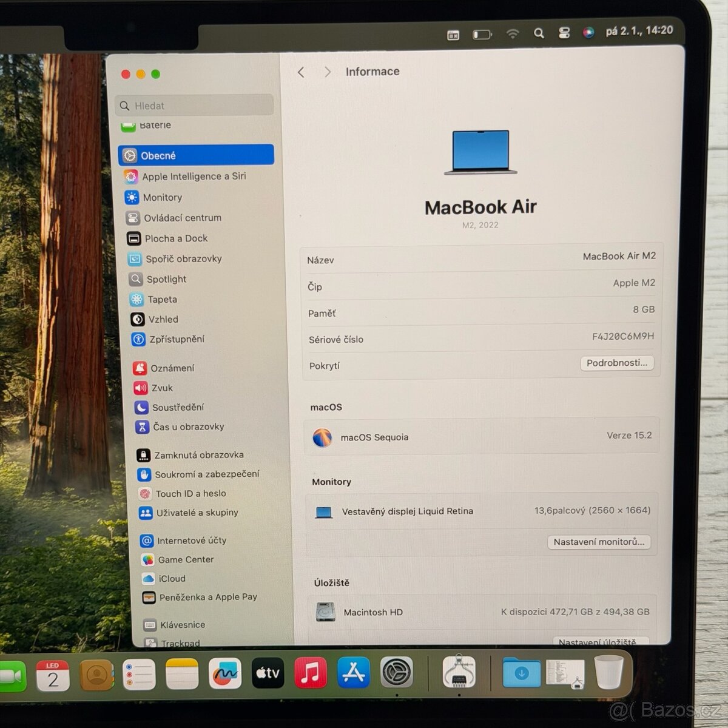Image resolution: width=728 pixels, height=728 pixels.
Task: Click the battery icon in menu bar
Action: click(x=482, y=35)
